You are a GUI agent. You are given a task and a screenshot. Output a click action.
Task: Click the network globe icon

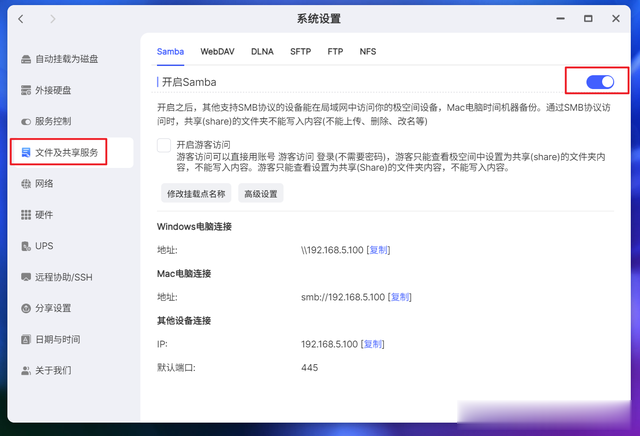click(x=26, y=184)
